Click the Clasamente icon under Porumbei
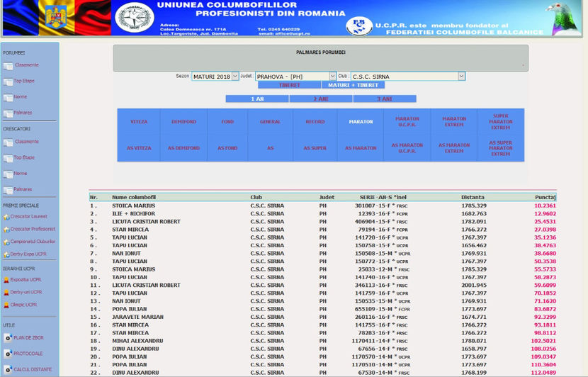588x377 pixels. click(9, 66)
